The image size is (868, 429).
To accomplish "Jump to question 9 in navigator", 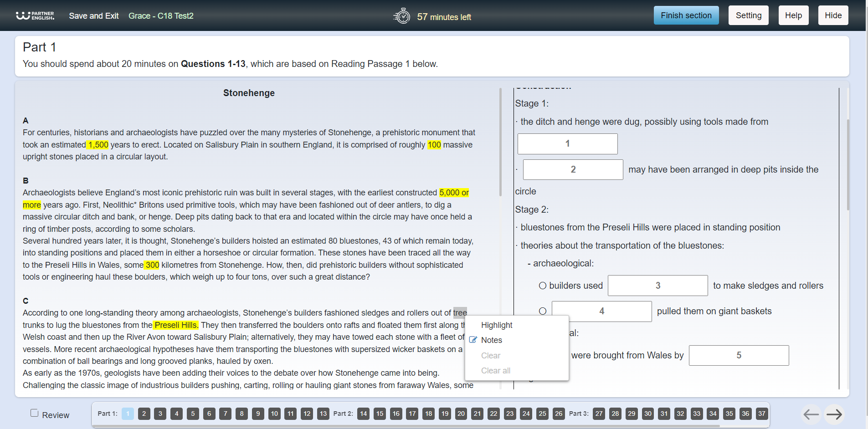I will (258, 414).
